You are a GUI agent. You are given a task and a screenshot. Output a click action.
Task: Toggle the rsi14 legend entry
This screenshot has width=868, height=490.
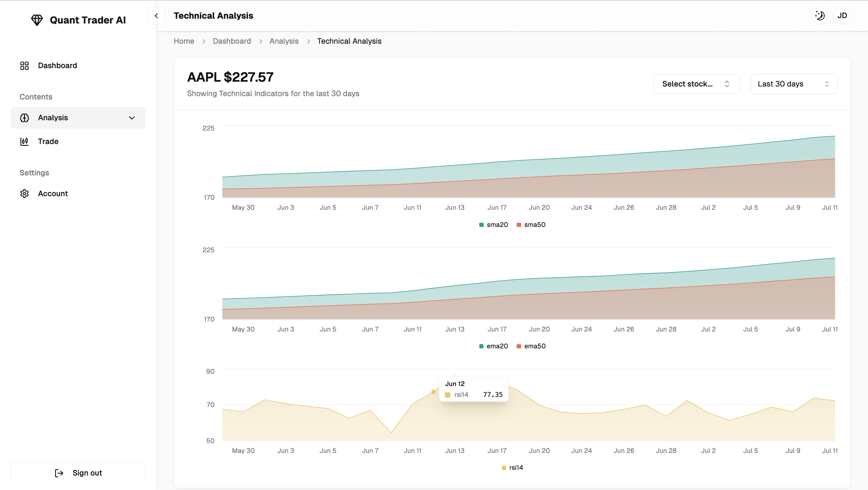512,467
